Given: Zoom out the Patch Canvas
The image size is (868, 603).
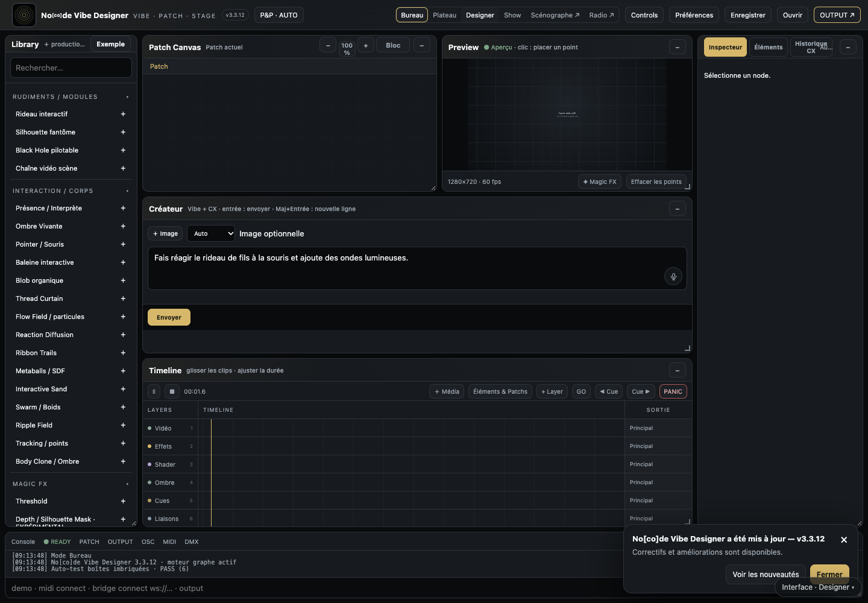Looking at the screenshot, I should [x=328, y=45].
